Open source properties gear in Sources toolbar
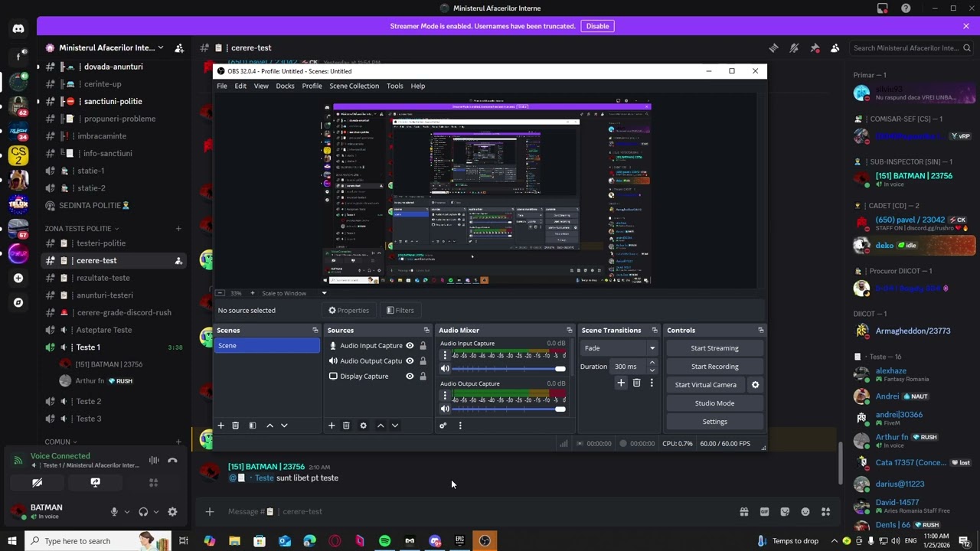This screenshot has width=980, height=551. pyautogui.click(x=364, y=425)
